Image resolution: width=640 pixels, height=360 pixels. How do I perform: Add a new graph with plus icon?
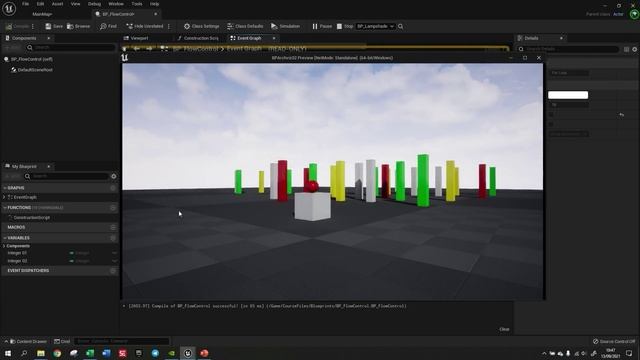113,188
